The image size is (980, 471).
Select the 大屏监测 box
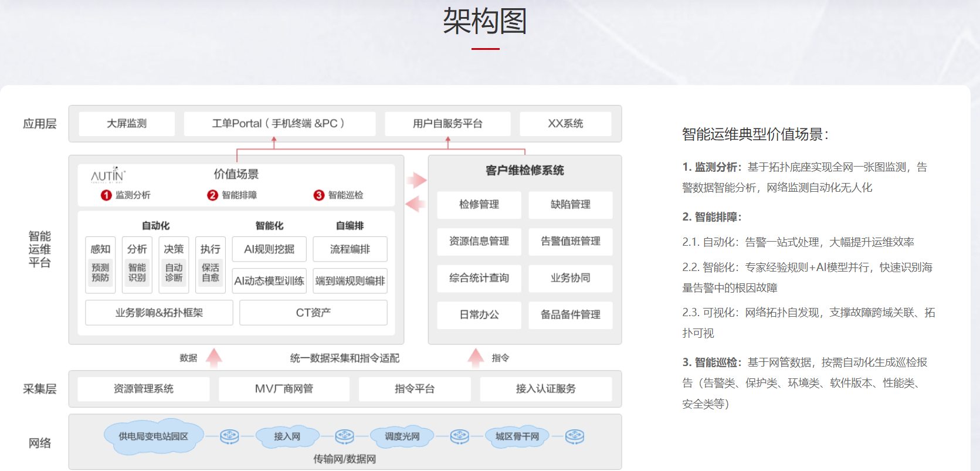[x=127, y=124]
